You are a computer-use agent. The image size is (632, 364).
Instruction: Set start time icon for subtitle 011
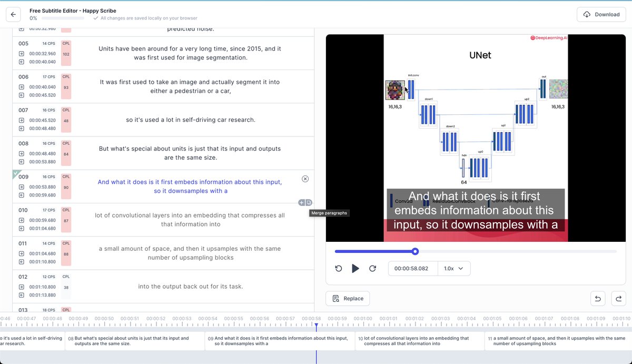[22, 253]
